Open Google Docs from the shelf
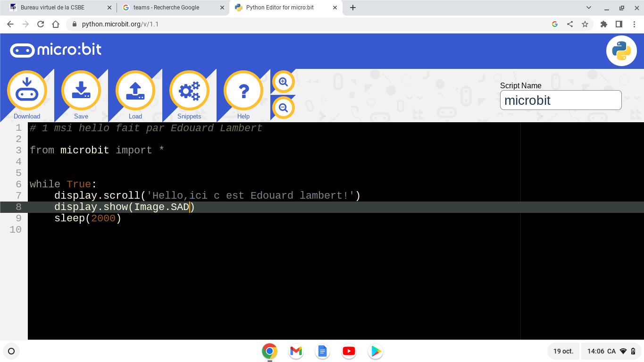644x362 pixels. click(x=322, y=351)
